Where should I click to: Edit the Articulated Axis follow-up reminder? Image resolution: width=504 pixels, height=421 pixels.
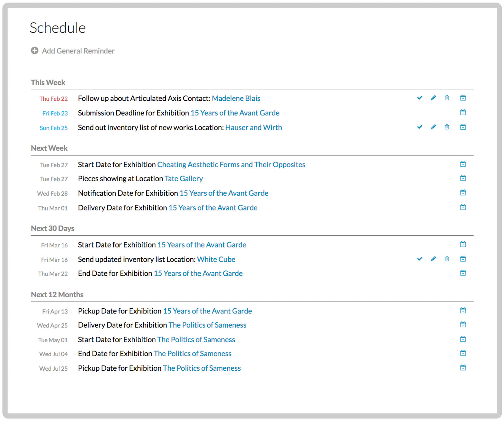pyautogui.click(x=433, y=98)
